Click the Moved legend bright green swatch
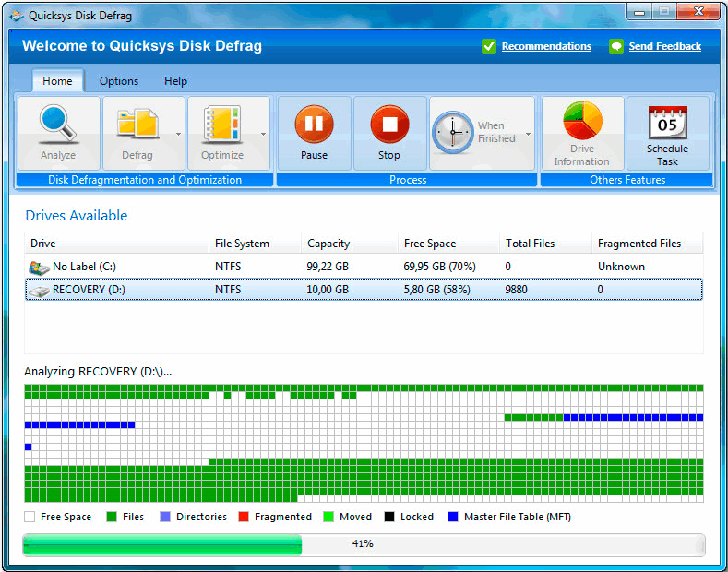 [328, 517]
